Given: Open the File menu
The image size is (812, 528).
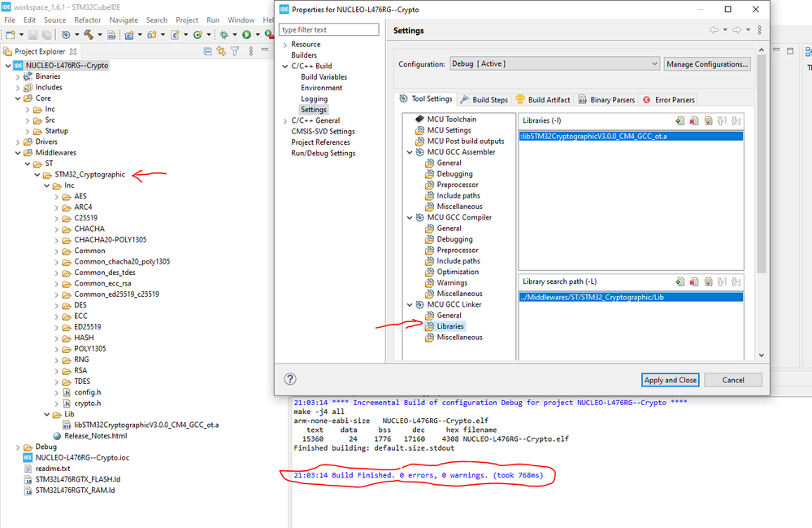Looking at the screenshot, I should (10, 20).
